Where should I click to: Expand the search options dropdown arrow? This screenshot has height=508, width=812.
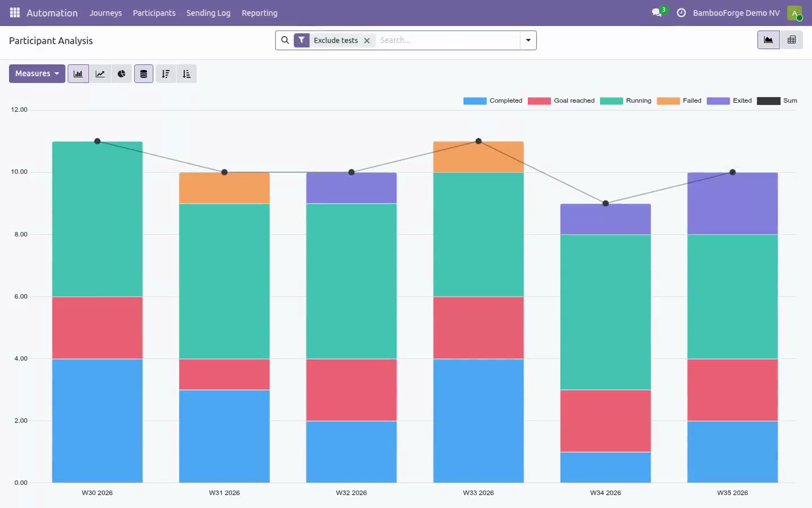(x=528, y=40)
